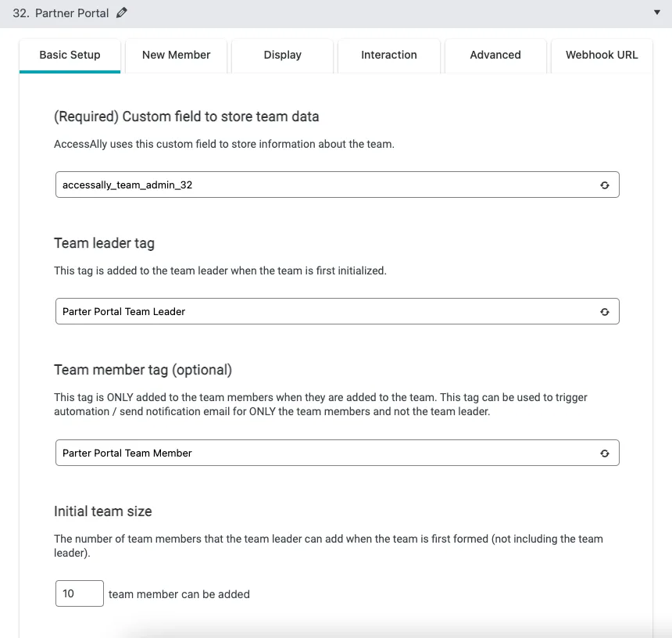
Task: Switch to the New Member tab
Action: (x=177, y=55)
